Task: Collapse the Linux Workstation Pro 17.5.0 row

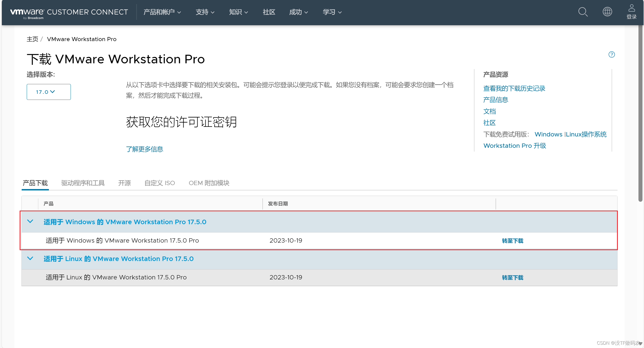Action: tap(30, 258)
